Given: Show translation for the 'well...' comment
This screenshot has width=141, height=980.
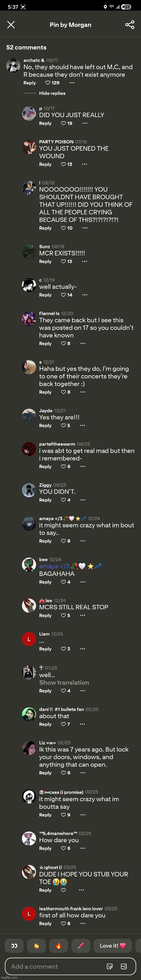Looking at the screenshot, I should click(64, 683).
